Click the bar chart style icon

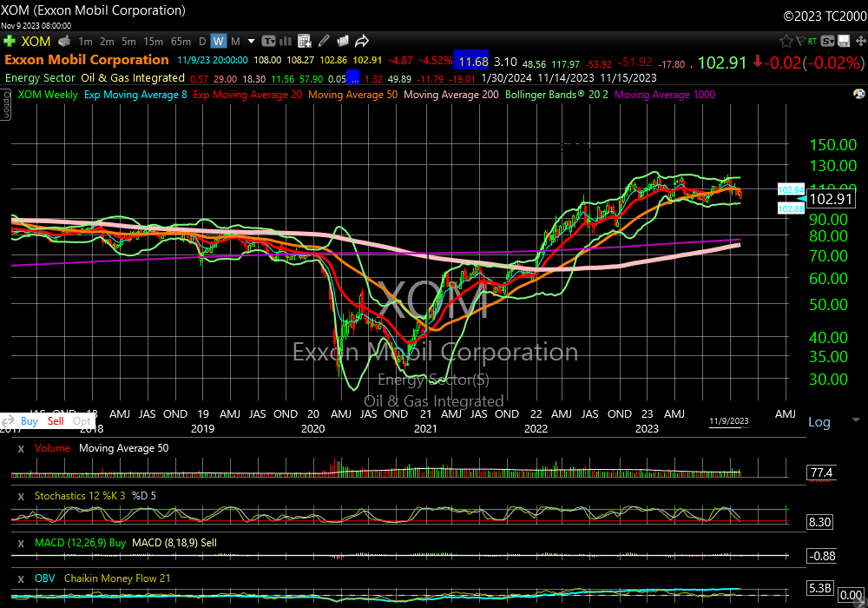pos(286,41)
